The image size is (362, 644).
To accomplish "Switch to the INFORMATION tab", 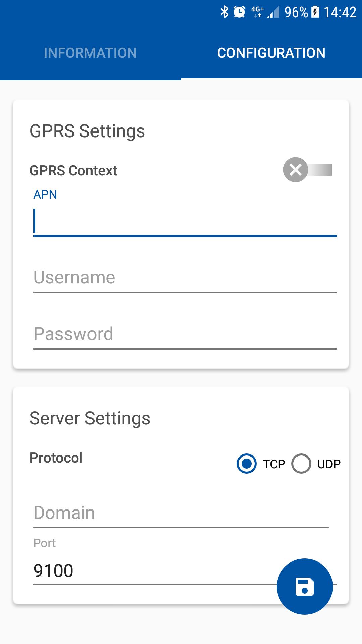I will point(90,53).
